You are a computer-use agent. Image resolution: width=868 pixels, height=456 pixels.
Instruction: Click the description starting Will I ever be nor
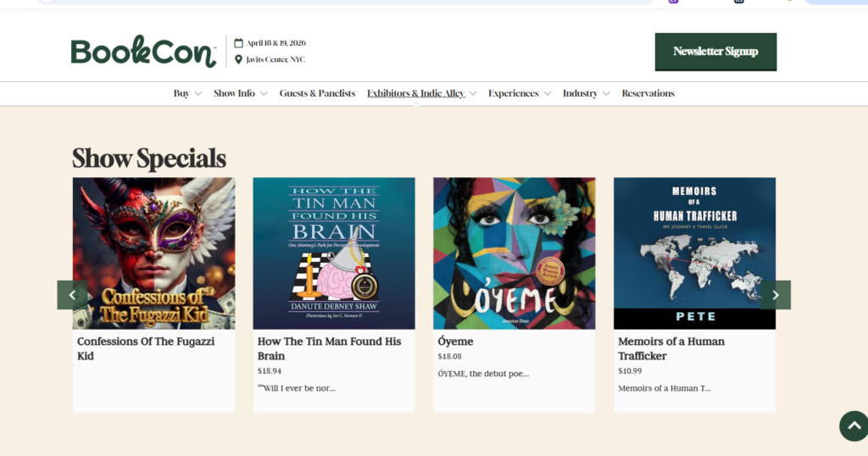click(x=296, y=388)
